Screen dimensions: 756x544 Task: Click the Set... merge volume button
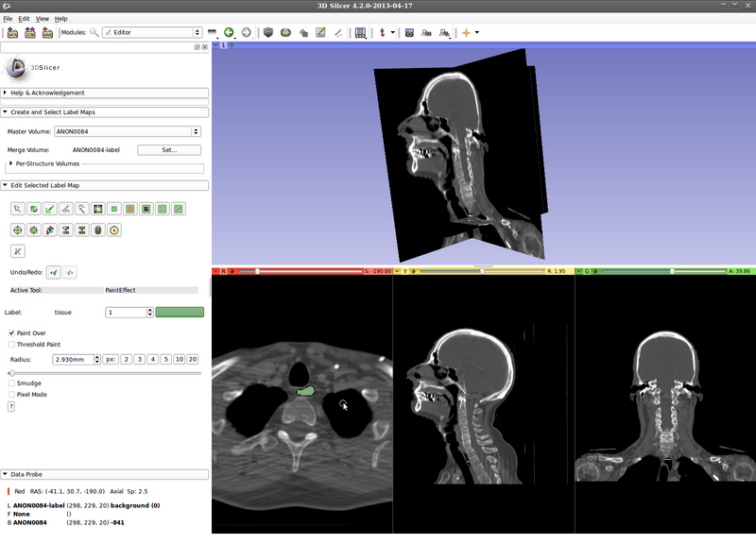[x=169, y=149]
